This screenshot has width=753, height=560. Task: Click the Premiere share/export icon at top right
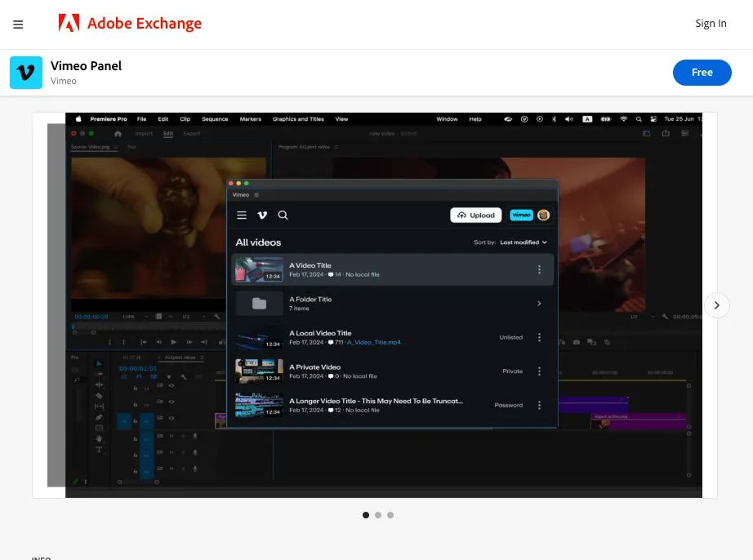pos(666,133)
